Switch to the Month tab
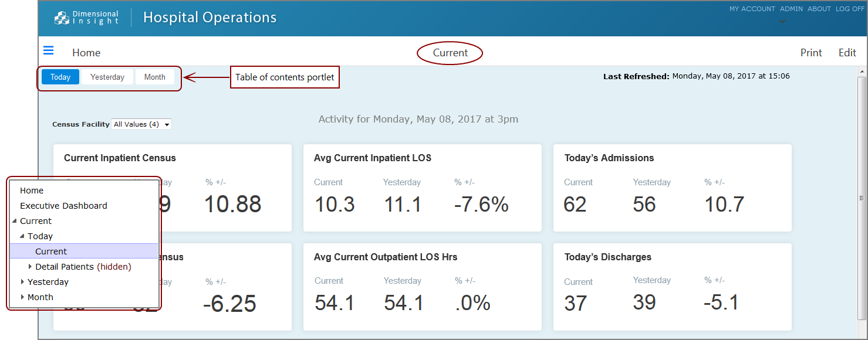This screenshot has height=340, width=868. pyautogui.click(x=155, y=77)
